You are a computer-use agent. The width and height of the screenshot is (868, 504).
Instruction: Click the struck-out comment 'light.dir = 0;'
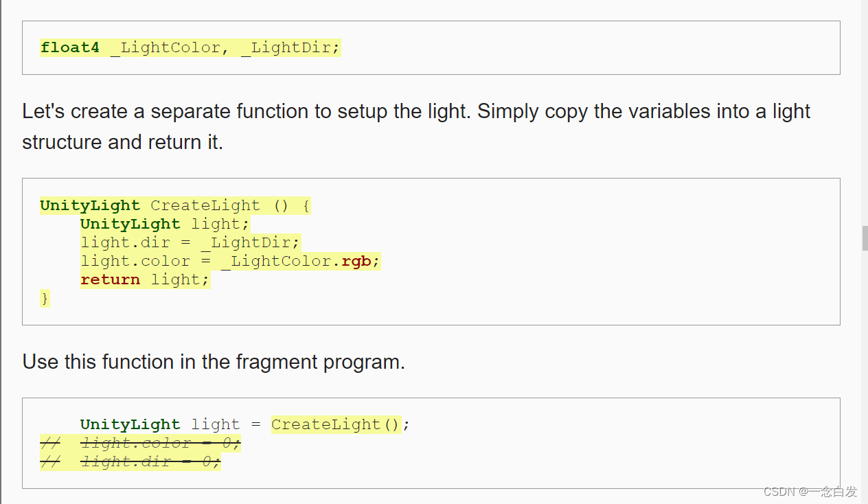tap(130, 461)
